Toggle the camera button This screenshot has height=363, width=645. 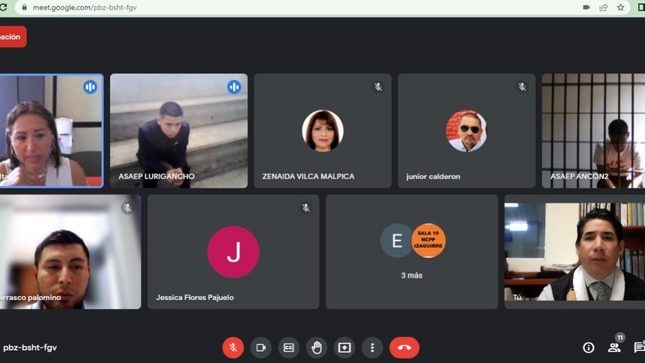pyautogui.click(x=261, y=348)
